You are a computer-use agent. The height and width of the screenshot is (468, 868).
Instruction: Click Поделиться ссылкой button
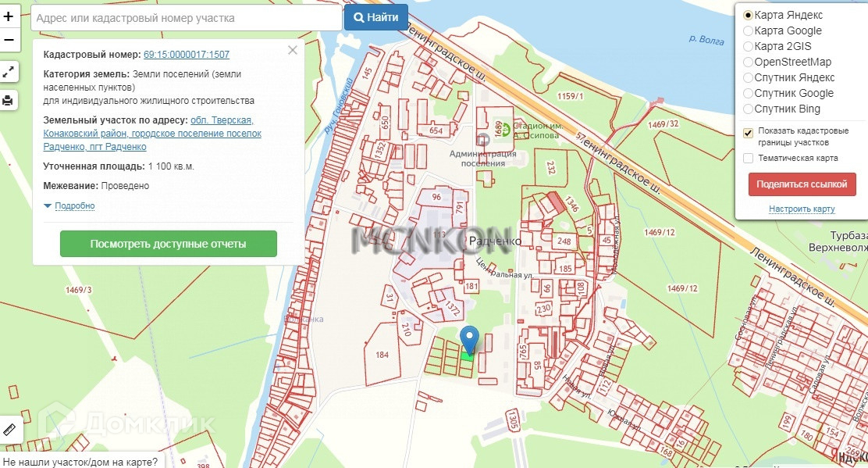pyautogui.click(x=802, y=184)
